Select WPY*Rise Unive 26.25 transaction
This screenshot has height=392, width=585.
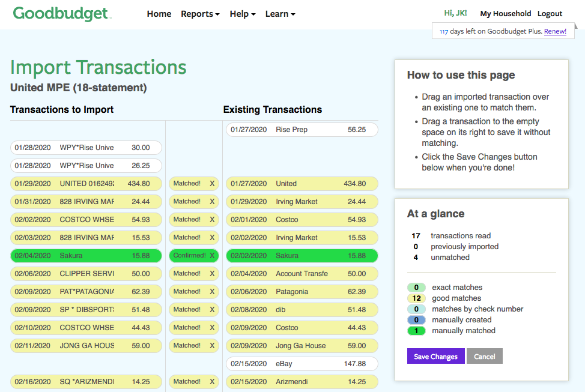(x=86, y=166)
